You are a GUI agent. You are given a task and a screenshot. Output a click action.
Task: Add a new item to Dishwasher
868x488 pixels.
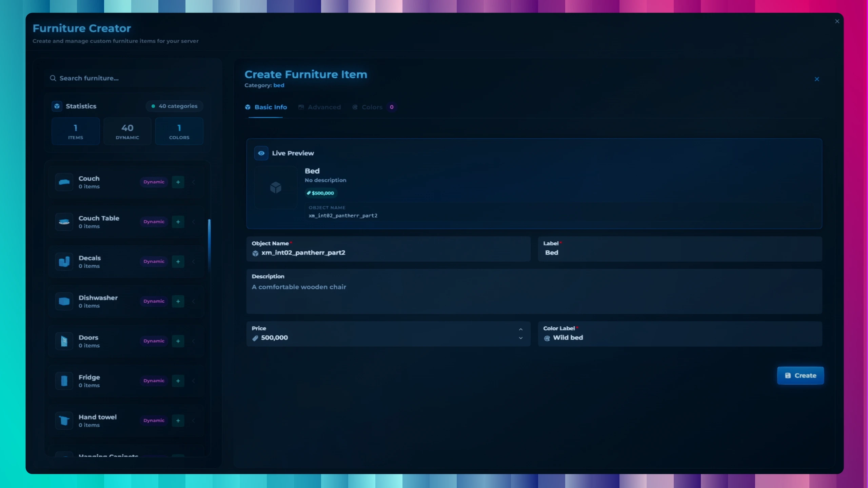click(178, 301)
